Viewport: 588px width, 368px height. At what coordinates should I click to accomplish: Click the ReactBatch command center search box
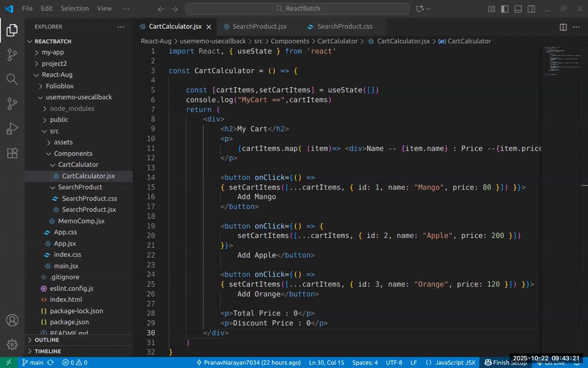297,9
